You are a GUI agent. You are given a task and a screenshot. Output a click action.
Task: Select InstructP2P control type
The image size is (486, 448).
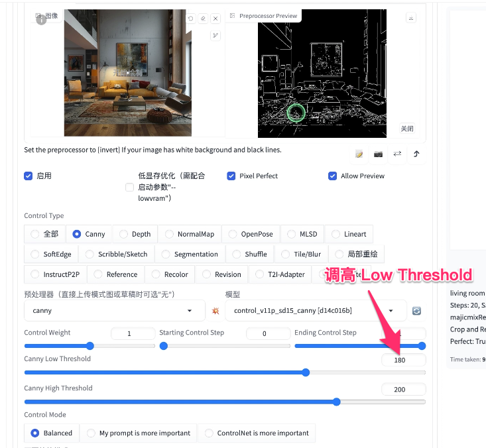(55, 274)
